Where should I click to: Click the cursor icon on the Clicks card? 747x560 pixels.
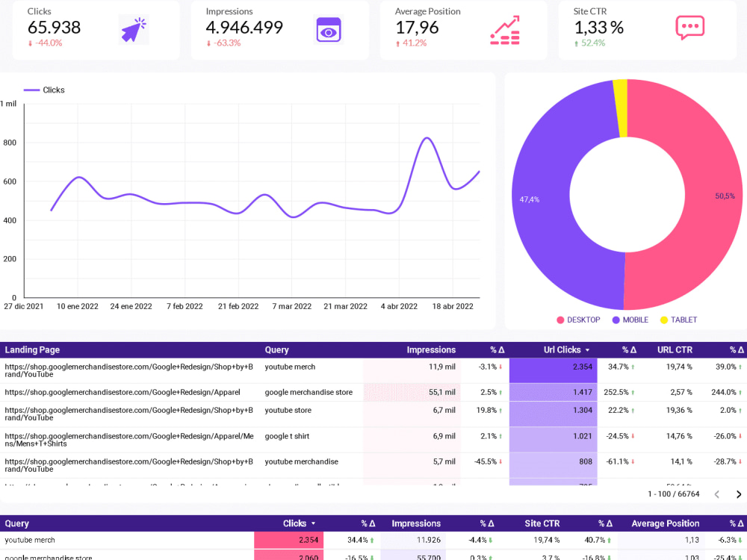[x=132, y=27]
